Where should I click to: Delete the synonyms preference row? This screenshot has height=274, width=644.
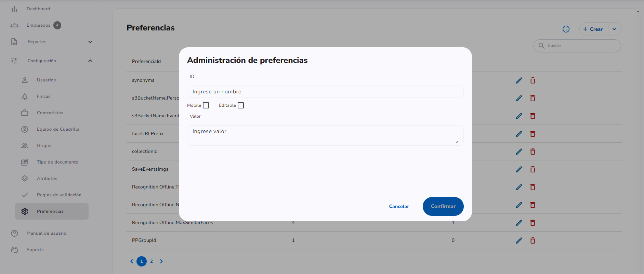pos(533,80)
